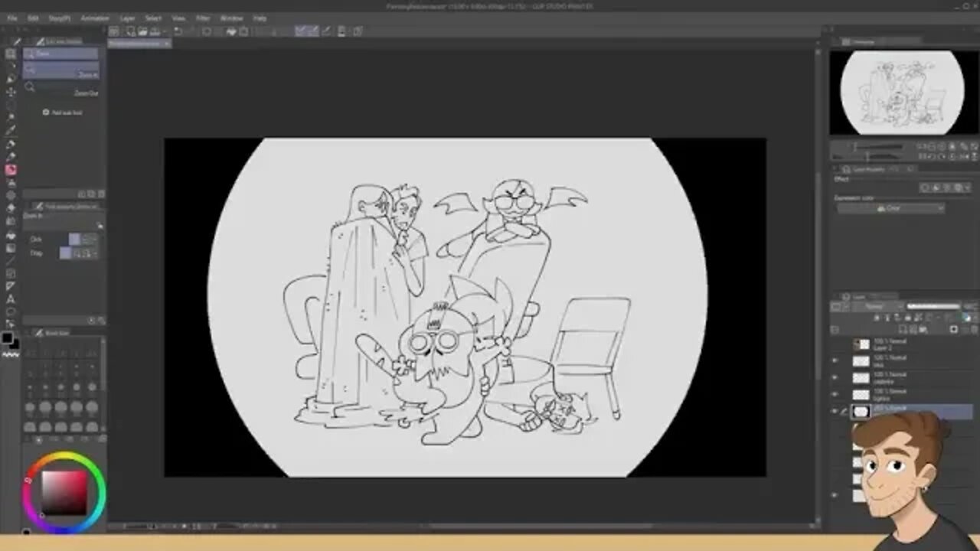Click the selected layer's mask thumbnail
Image resolution: width=980 pixels, height=551 pixels.
(x=861, y=412)
